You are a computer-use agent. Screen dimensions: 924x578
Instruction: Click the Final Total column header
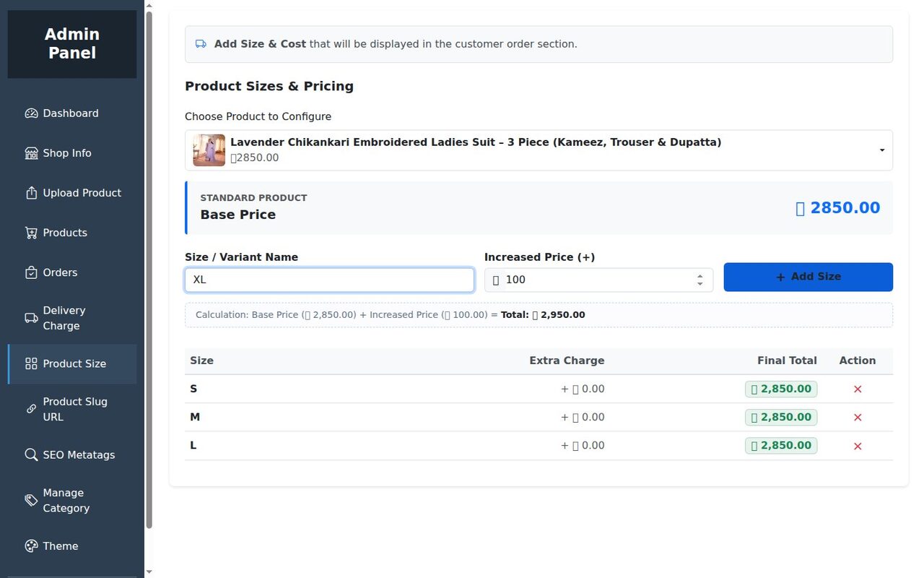[x=787, y=361]
